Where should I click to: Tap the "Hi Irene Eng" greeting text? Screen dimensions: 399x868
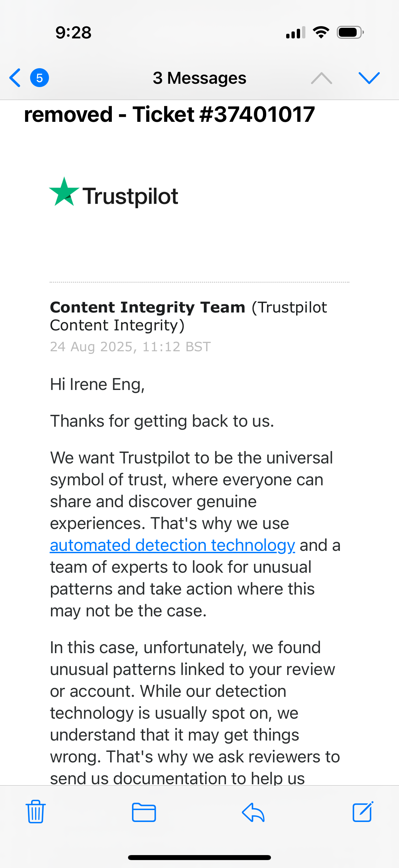click(97, 384)
